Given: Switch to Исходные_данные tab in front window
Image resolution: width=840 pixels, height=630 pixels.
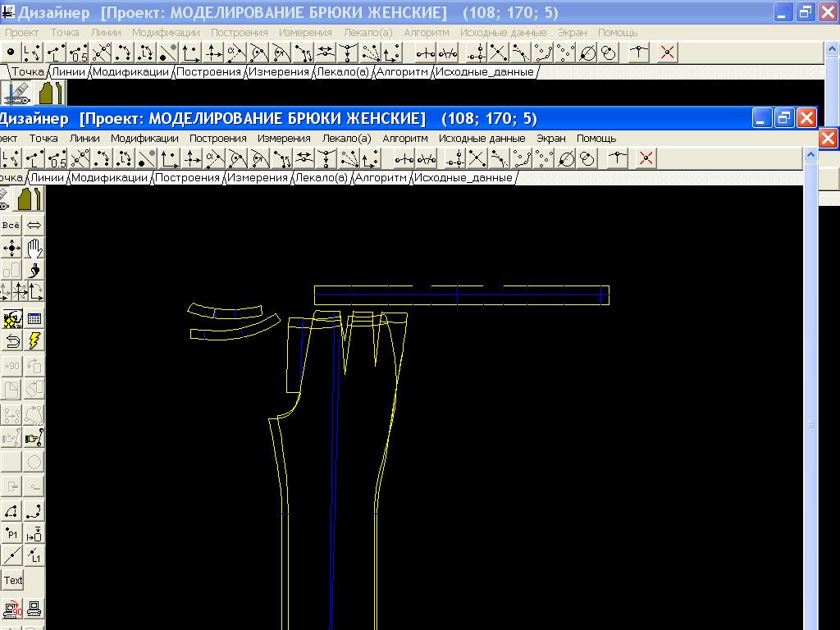Looking at the screenshot, I should click(463, 178).
